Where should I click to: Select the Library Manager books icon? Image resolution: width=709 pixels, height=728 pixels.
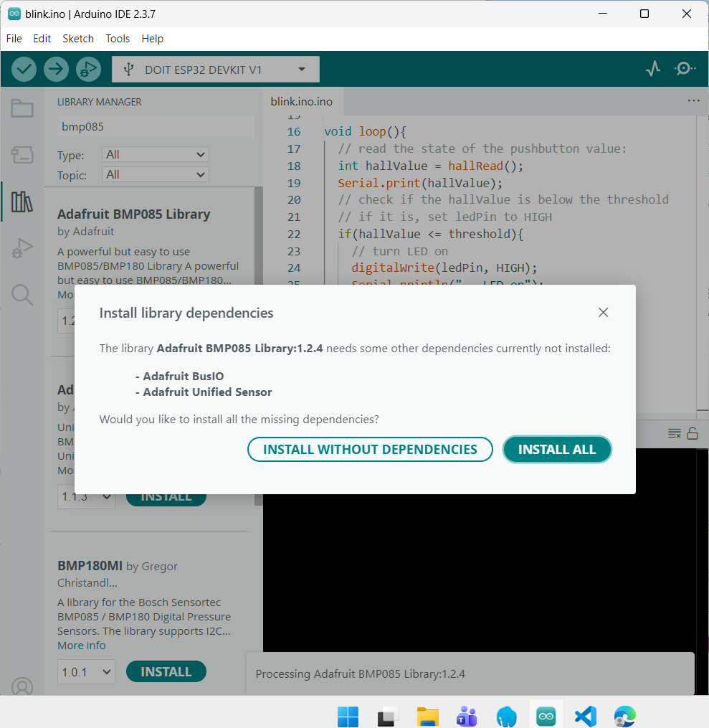(22, 202)
